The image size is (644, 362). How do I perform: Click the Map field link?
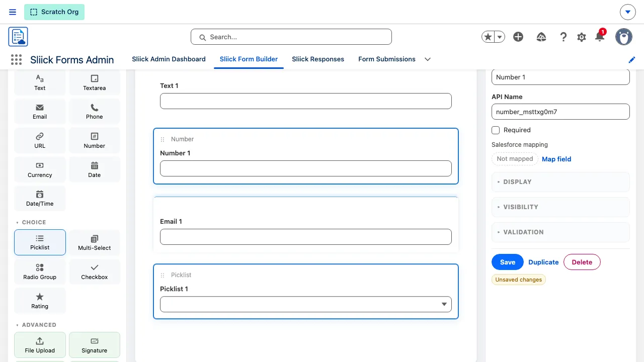556,159
